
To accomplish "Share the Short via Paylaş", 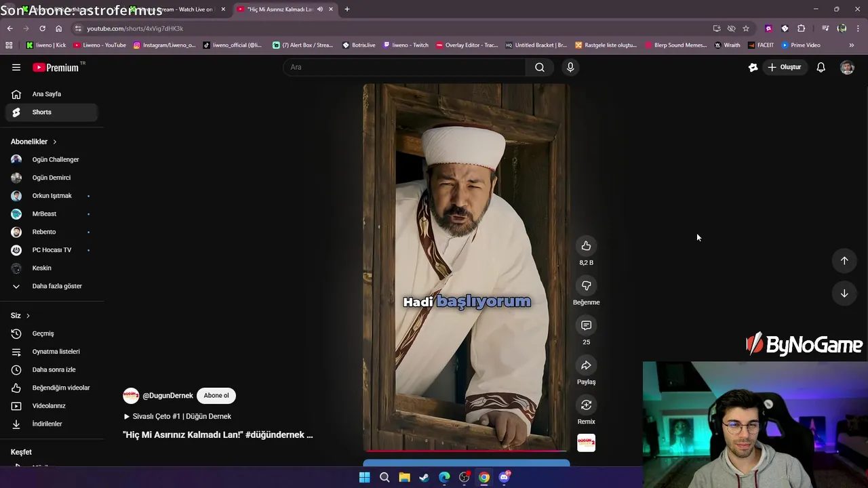I will 586,365.
